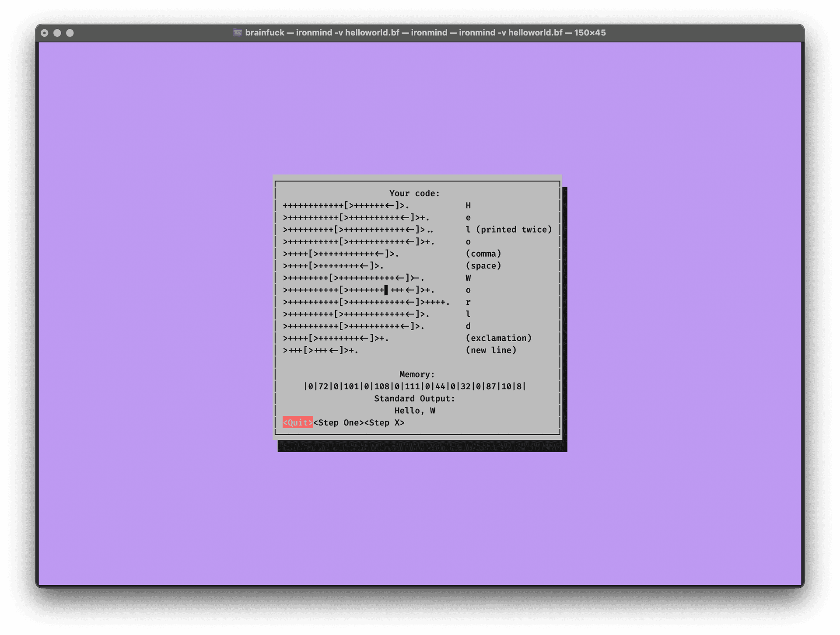Select the code line labeled exclamation
This screenshot has height=635, width=840.
coord(336,338)
